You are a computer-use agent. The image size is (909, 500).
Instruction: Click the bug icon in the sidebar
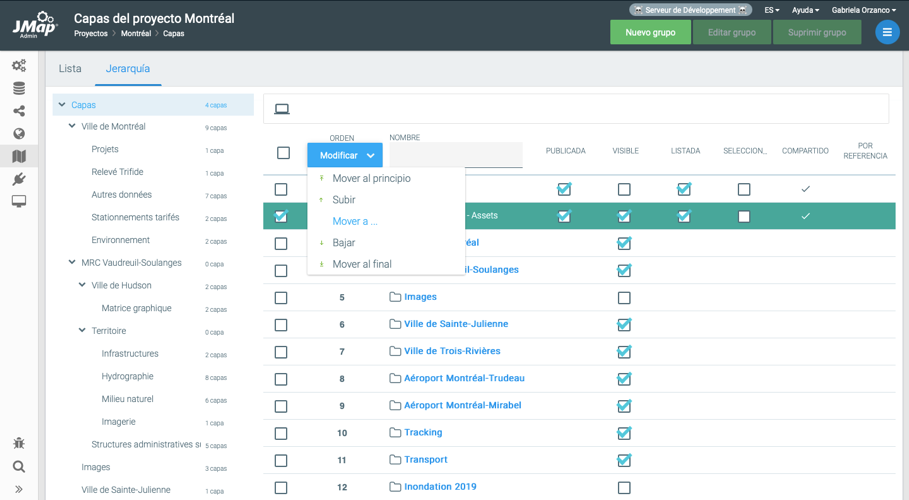[x=18, y=443]
